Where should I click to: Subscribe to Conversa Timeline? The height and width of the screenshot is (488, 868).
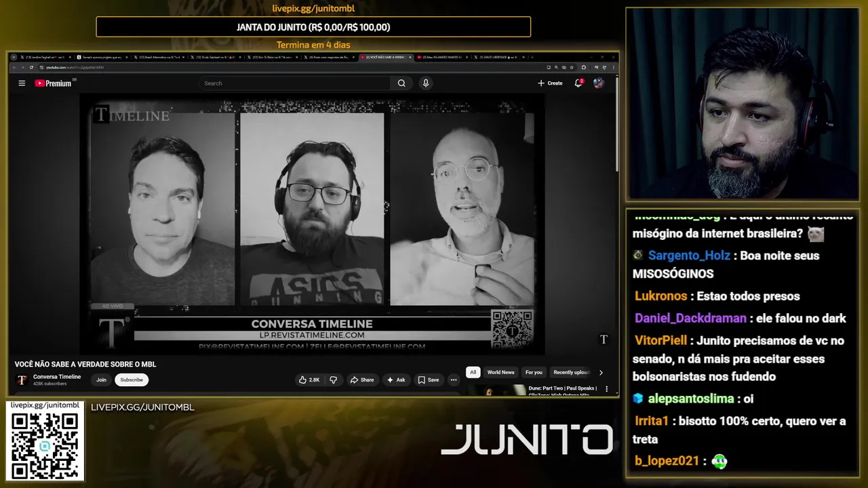tap(132, 380)
